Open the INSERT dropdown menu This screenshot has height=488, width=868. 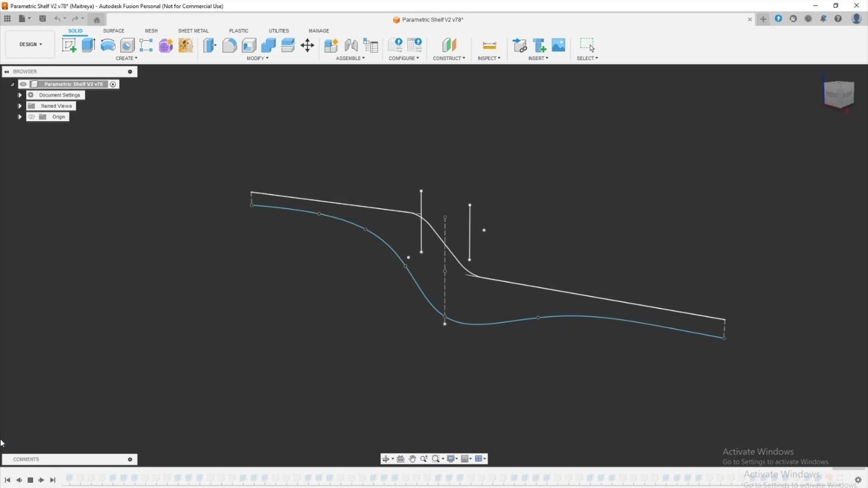(x=539, y=58)
